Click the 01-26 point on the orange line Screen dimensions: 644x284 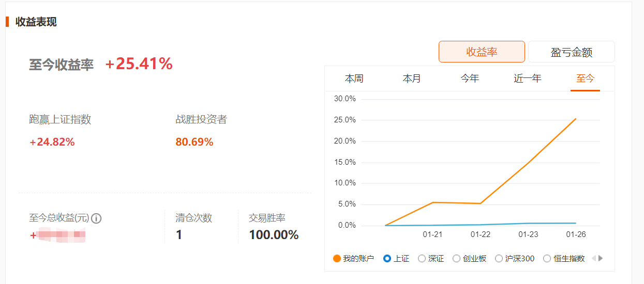point(576,119)
